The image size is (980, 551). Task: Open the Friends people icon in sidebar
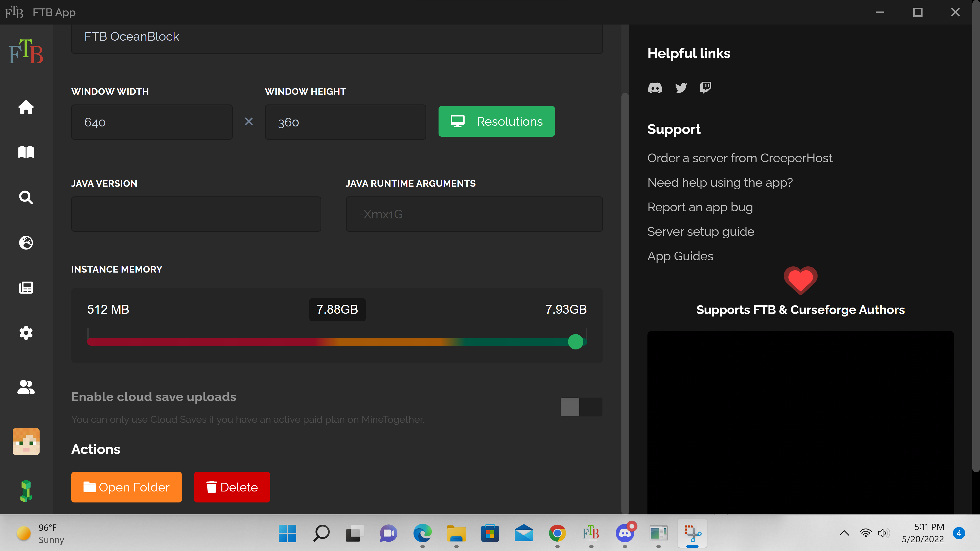coord(26,387)
